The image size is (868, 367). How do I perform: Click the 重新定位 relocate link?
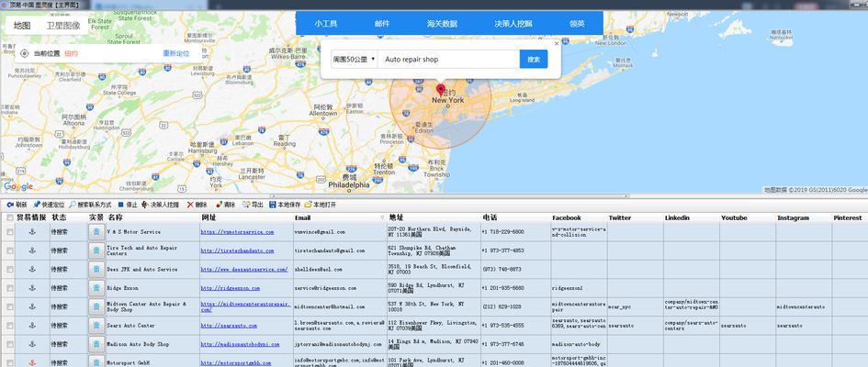176,53
